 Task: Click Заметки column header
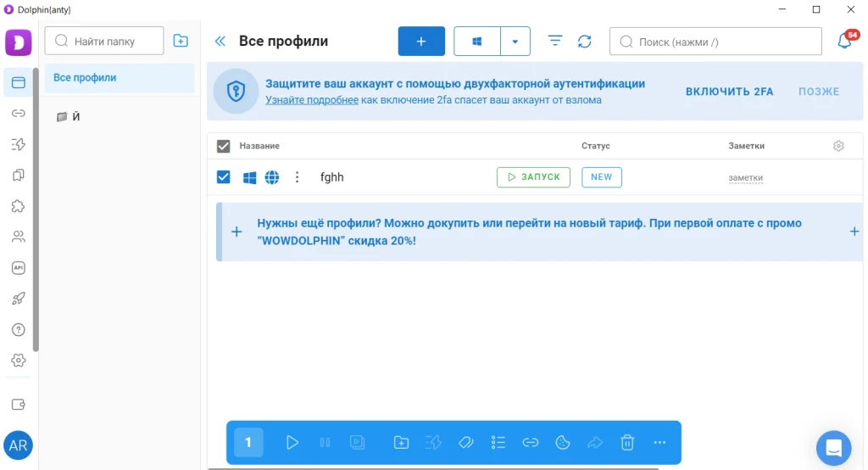(746, 146)
